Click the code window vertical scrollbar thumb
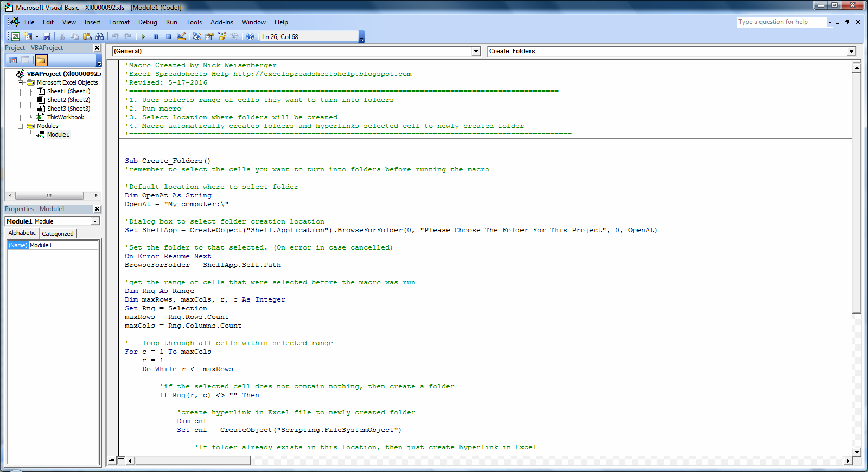868x472 pixels. click(x=857, y=193)
